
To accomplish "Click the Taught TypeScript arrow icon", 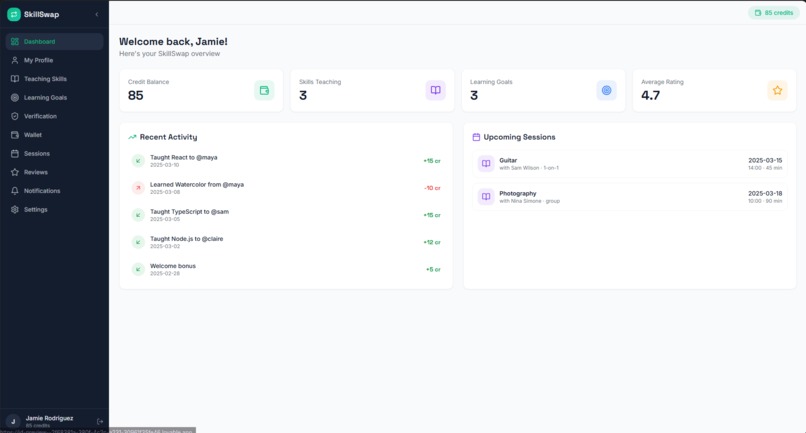I will (138, 215).
